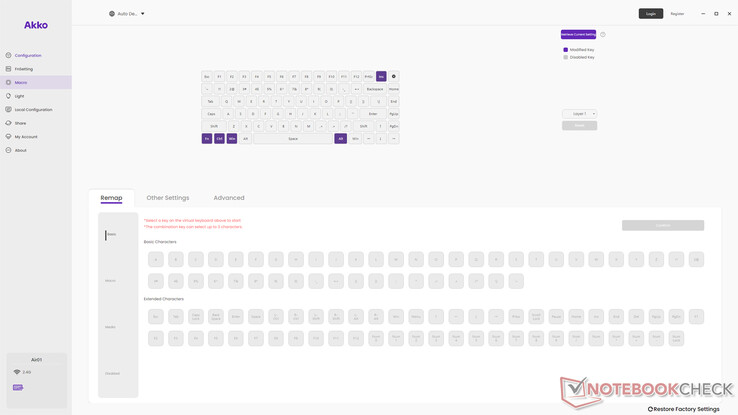Click the About info icon
The height and width of the screenshot is (415, 738).
8,150
